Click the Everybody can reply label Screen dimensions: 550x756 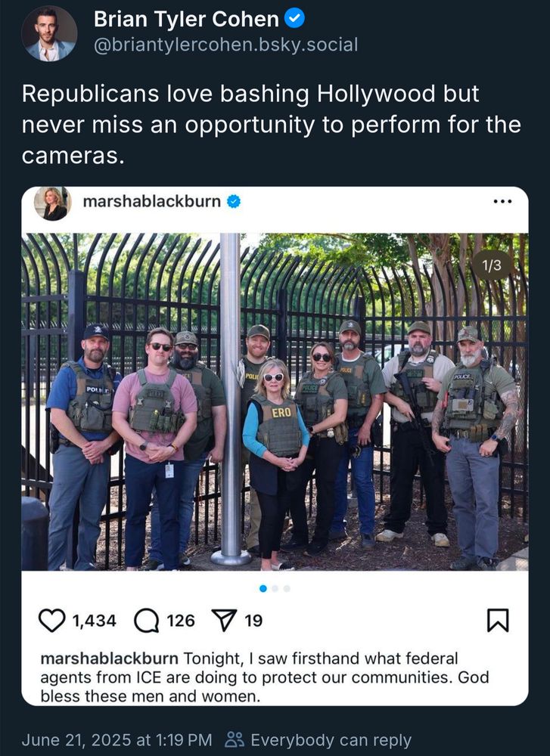[331, 739]
